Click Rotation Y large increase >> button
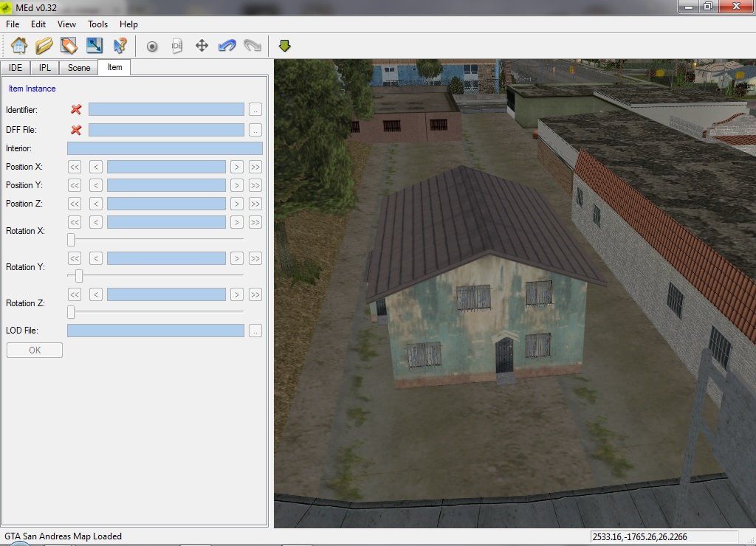Image resolution: width=756 pixels, height=546 pixels. (x=255, y=258)
